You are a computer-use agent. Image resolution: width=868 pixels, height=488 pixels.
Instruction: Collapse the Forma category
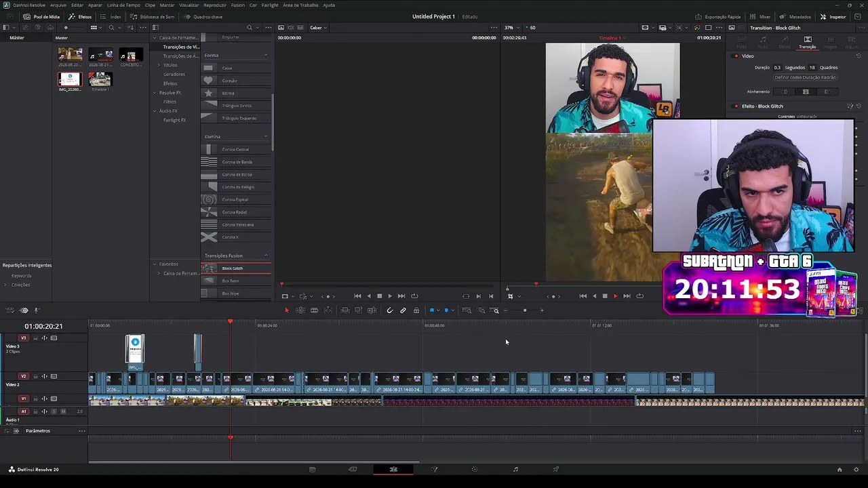point(266,55)
